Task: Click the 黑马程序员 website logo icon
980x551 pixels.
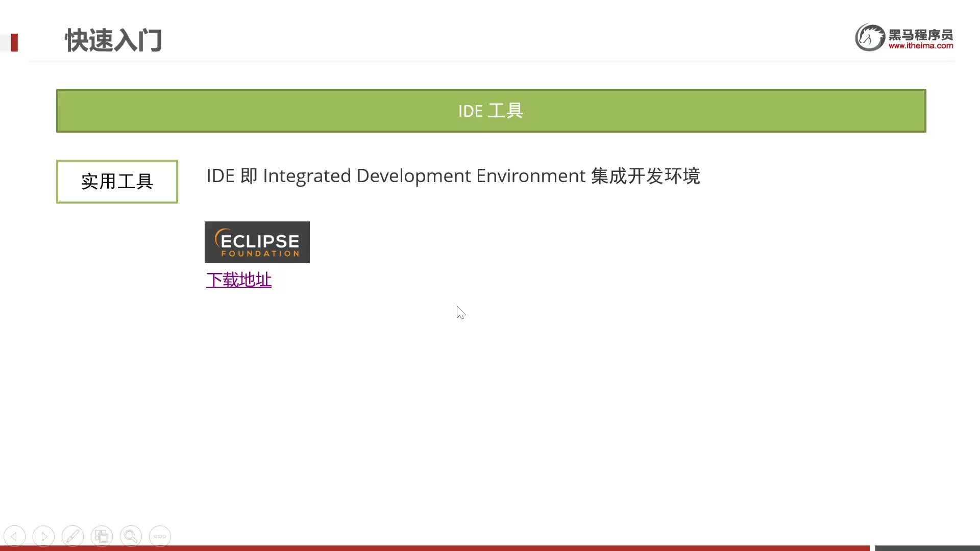Action: tap(869, 37)
